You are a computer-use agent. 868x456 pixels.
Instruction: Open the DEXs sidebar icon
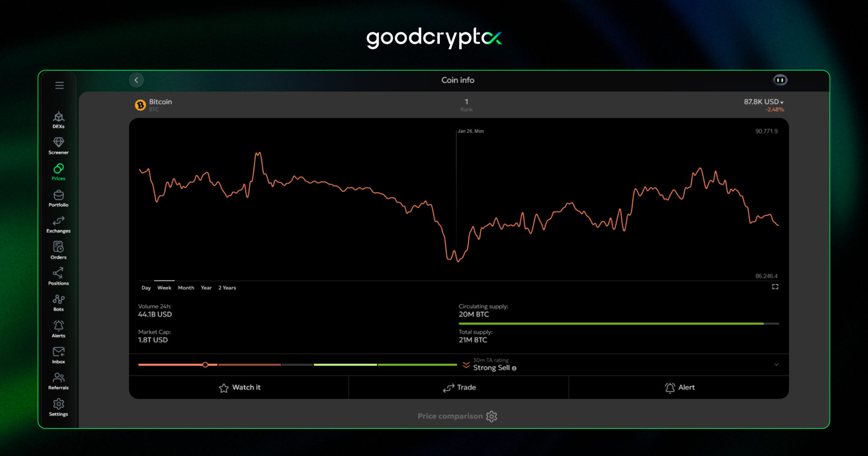click(58, 120)
